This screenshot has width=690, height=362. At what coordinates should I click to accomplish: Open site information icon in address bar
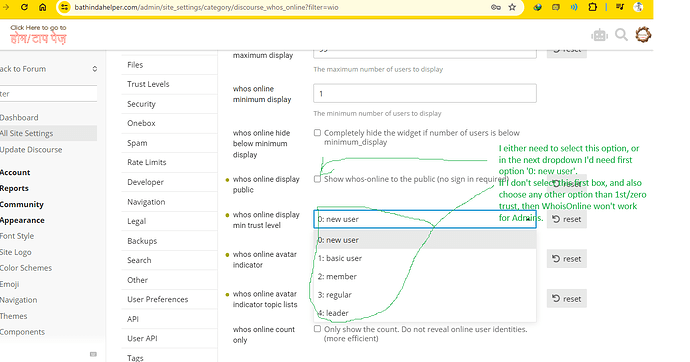coord(64,7)
